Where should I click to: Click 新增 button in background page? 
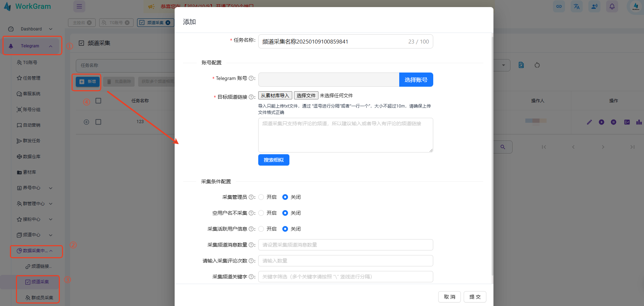click(x=87, y=82)
